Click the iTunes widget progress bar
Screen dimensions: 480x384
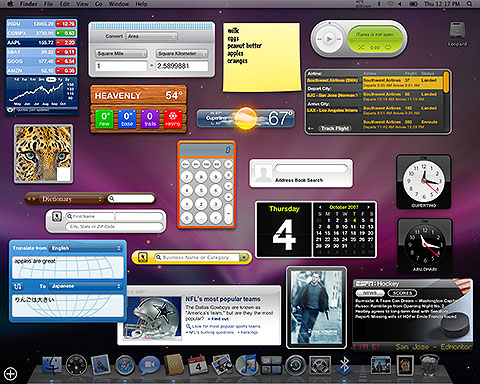click(374, 41)
